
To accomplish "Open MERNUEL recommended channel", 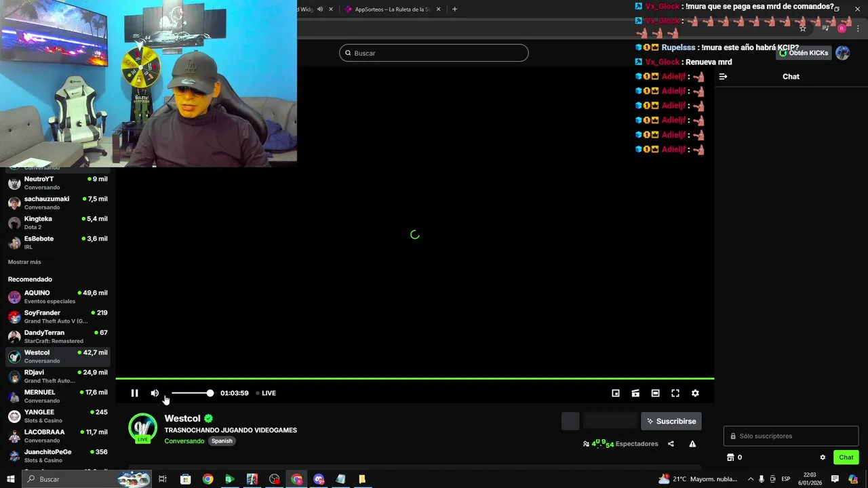I will coord(58,396).
